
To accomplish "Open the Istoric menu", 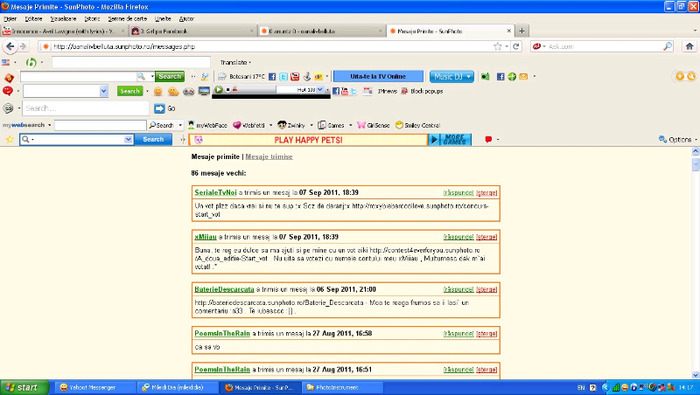I will 92,19.
